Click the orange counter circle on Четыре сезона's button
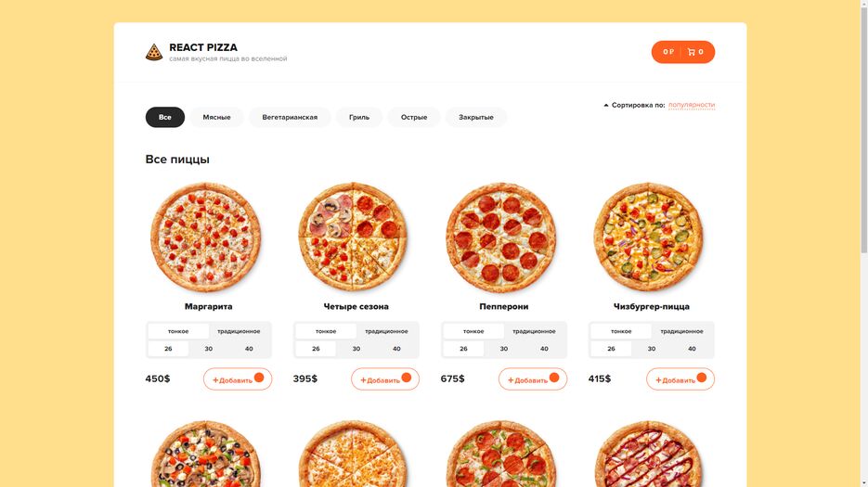 tap(407, 378)
